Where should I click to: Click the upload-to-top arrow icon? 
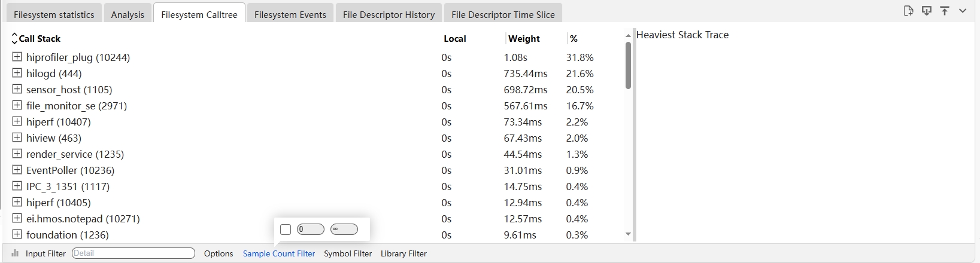tap(945, 11)
